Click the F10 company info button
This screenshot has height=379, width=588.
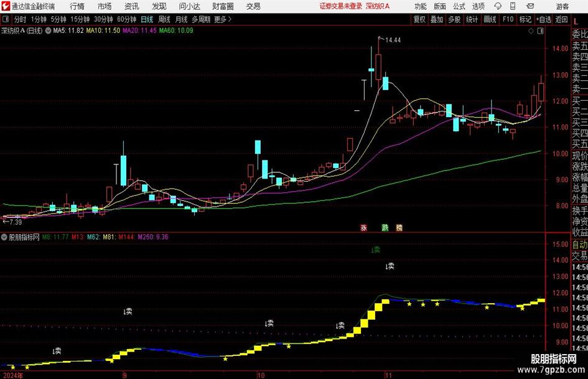tap(508, 19)
